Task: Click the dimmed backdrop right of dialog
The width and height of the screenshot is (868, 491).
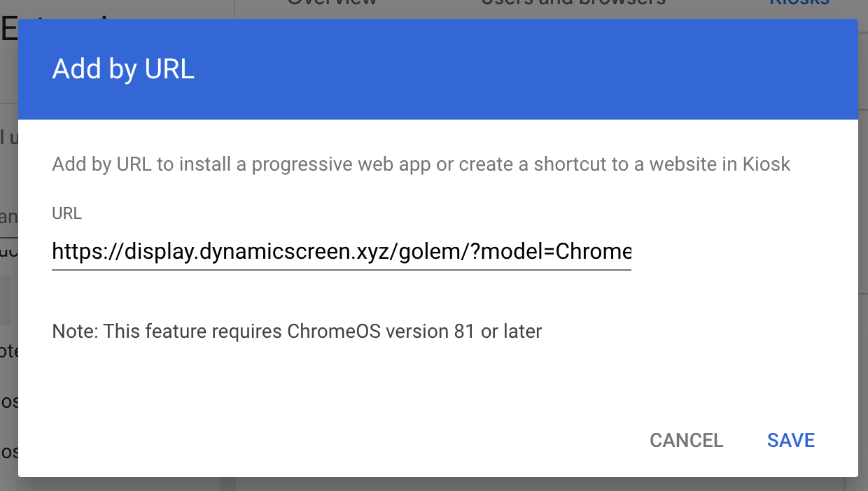Action: (x=863, y=245)
